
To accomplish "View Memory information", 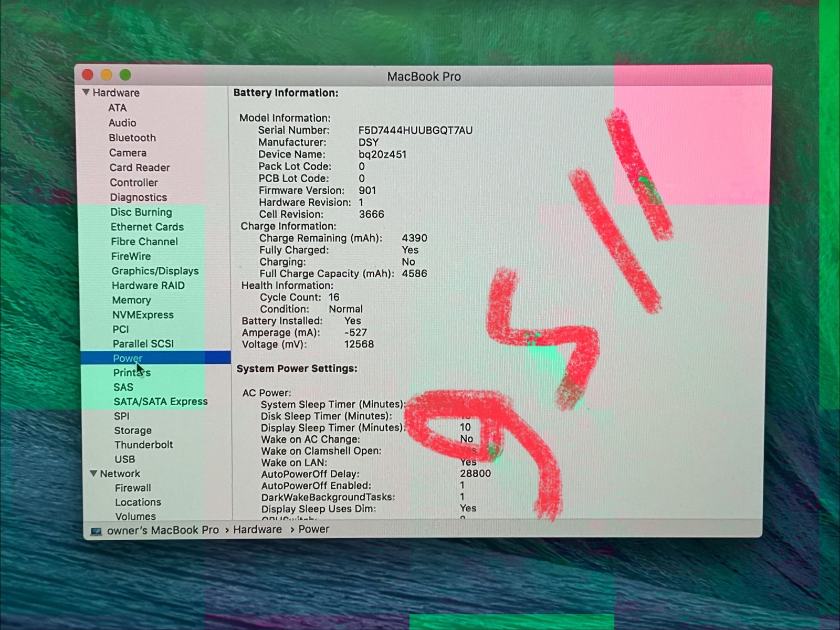I will (x=131, y=300).
